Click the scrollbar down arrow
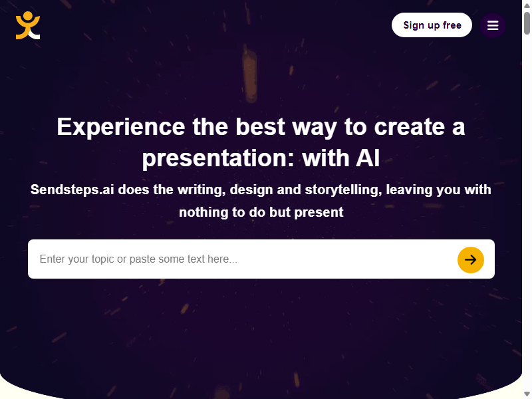The width and height of the screenshot is (532, 399). (527, 394)
